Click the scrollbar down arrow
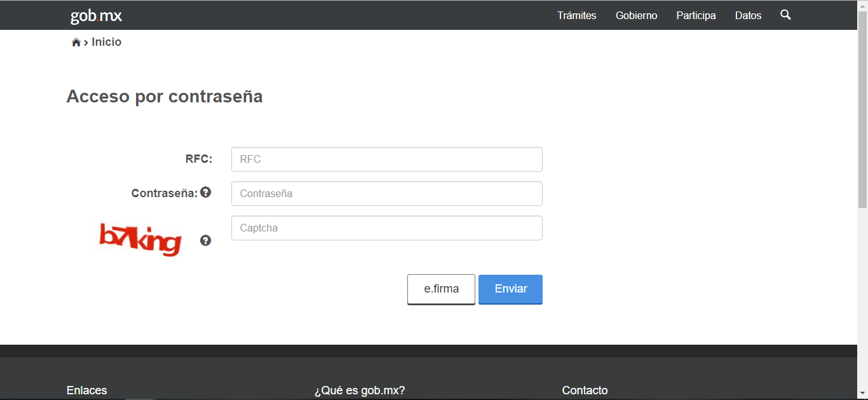Viewport: 868px width, 400px height. [x=862, y=394]
